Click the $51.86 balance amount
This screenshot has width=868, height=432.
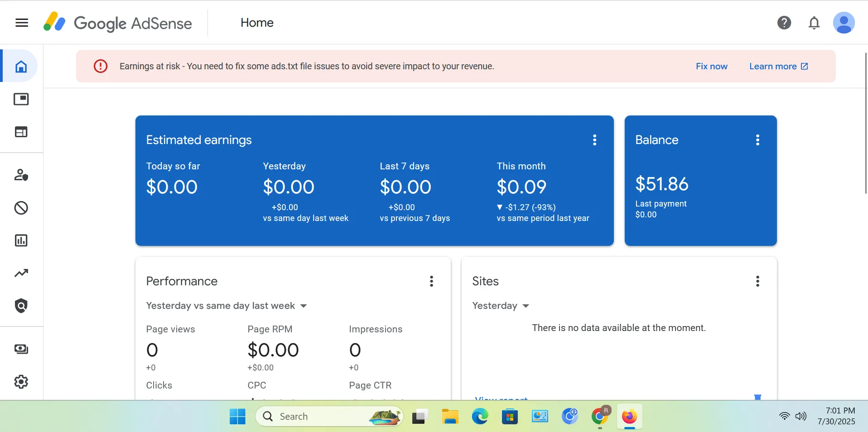coord(662,184)
